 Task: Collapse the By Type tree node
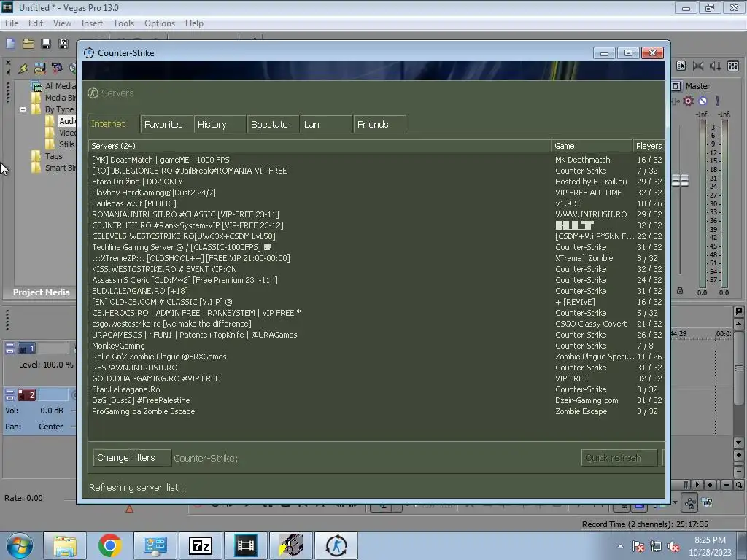pos(23,109)
